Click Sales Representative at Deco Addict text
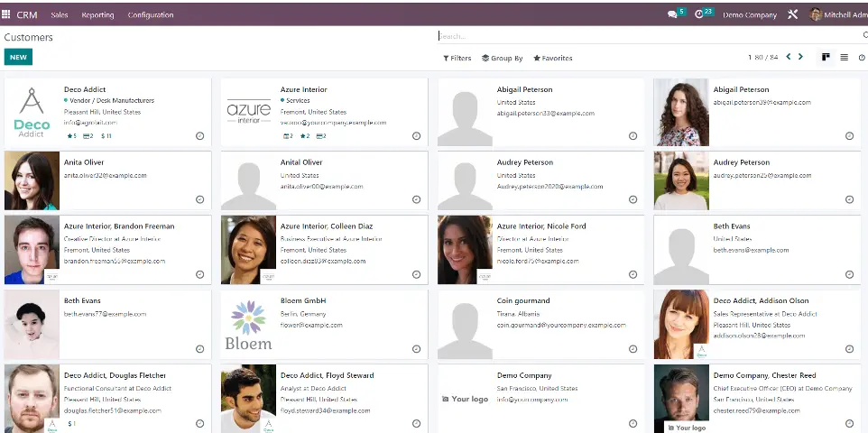The width and height of the screenshot is (868, 433). click(x=765, y=314)
